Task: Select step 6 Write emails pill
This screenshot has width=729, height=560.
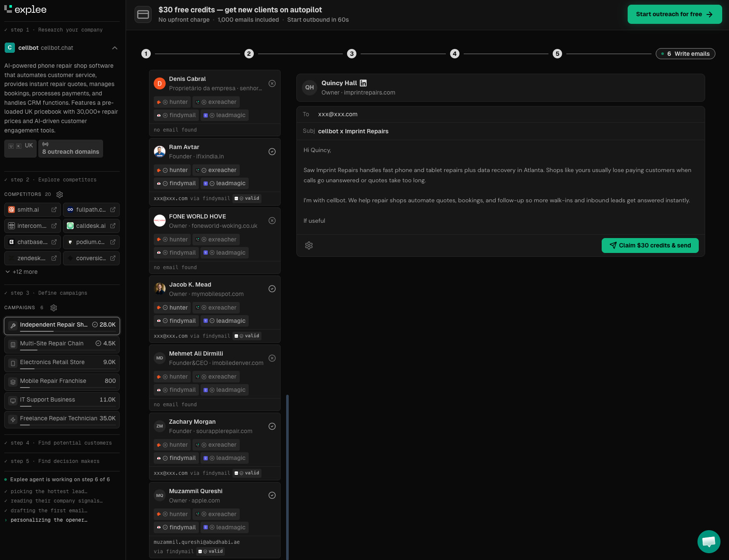Action: pos(686,54)
